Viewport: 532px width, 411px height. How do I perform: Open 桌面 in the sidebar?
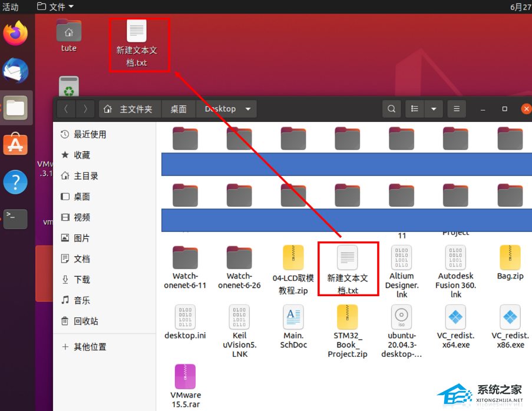(104, 196)
